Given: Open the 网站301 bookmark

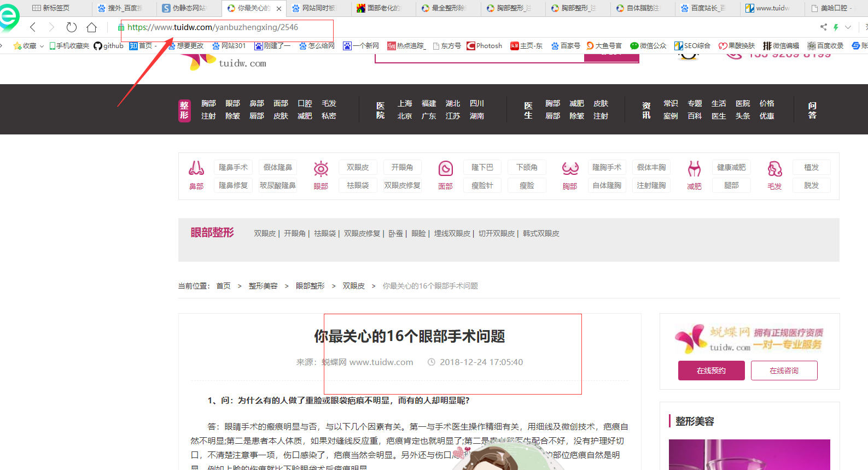Looking at the screenshot, I should coord(229,46).
